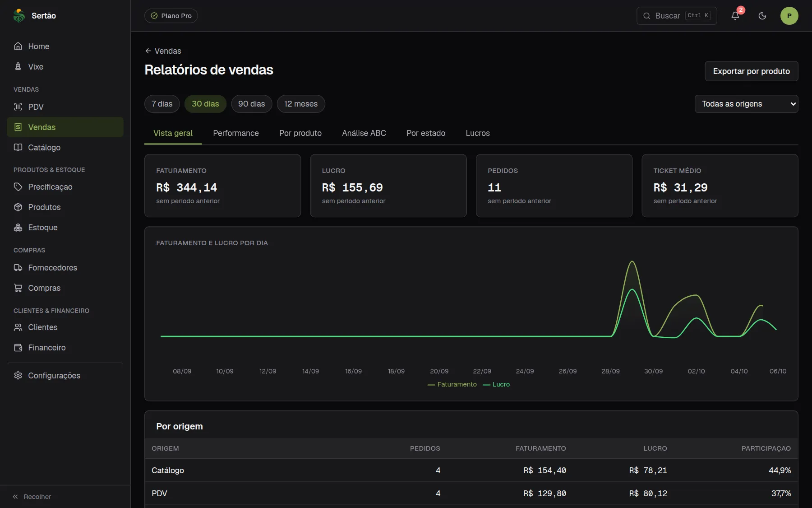The height and width of the screenshot is (508, 812).
Task: Open Vixe assistant icon
Action: tap(18, 66)
